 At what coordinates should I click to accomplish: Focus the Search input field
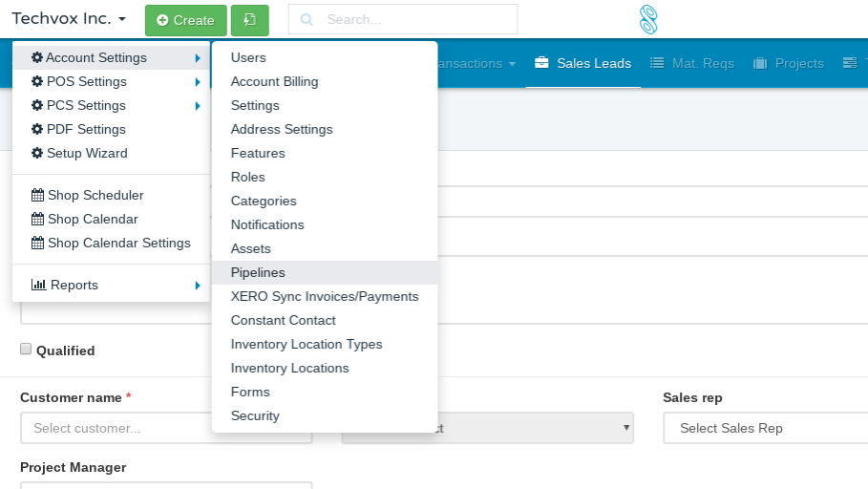point(403,19)
